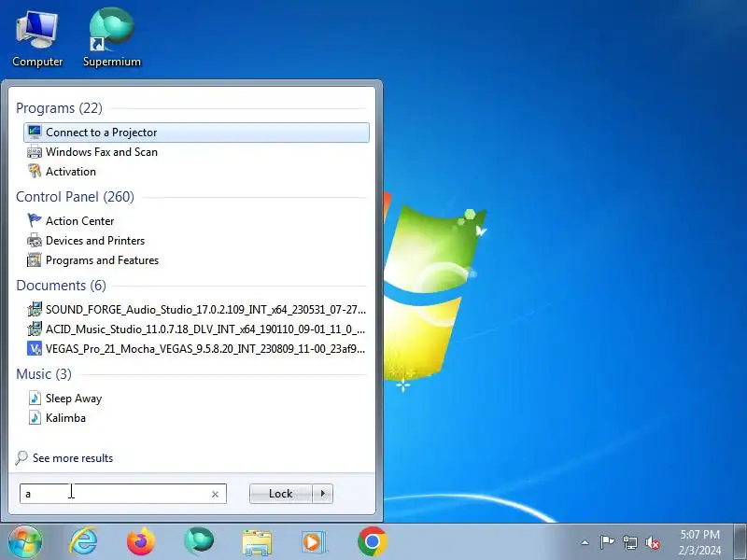The image size is (747, 560).
Task: Click the Music (3) group header
Action: click(44, 374)
